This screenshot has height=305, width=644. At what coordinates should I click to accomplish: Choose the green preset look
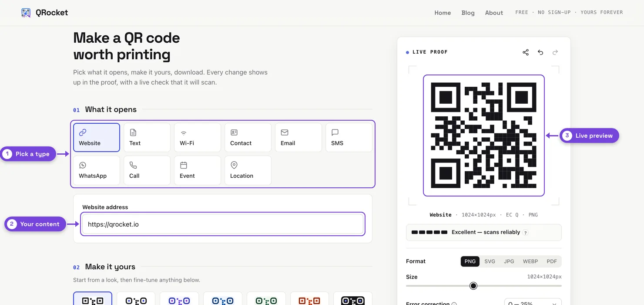tap(266, 298)
